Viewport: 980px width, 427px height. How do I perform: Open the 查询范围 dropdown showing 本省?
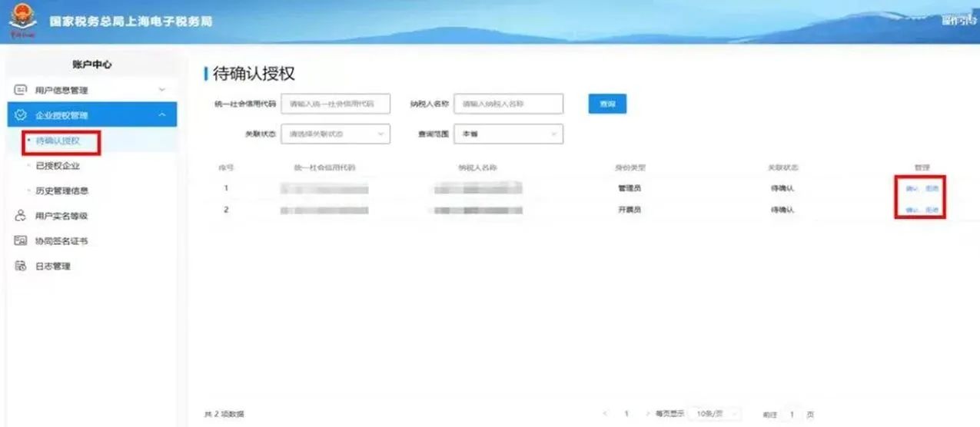coord(509,134)
